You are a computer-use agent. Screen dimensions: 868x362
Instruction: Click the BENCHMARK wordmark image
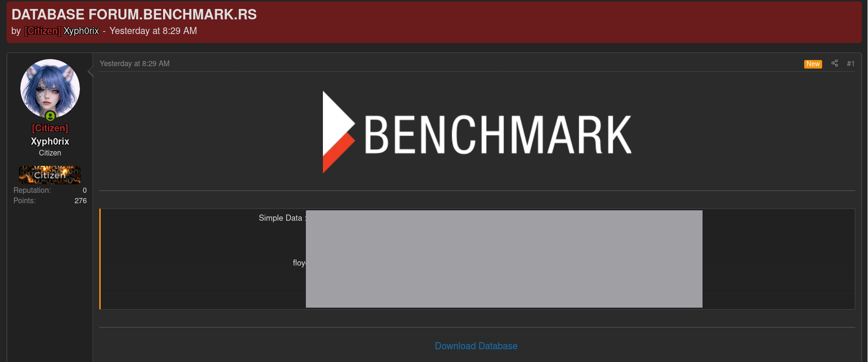point(498,135)
